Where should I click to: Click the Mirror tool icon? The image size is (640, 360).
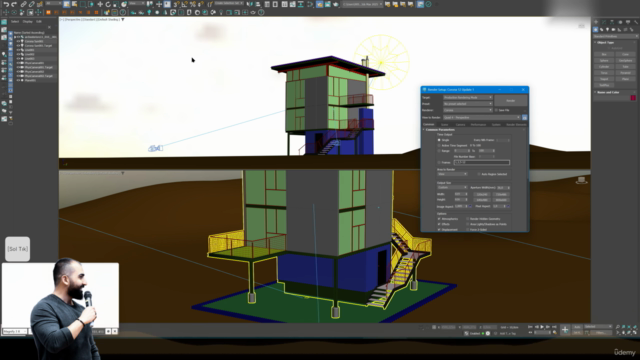tap(249, 4)
